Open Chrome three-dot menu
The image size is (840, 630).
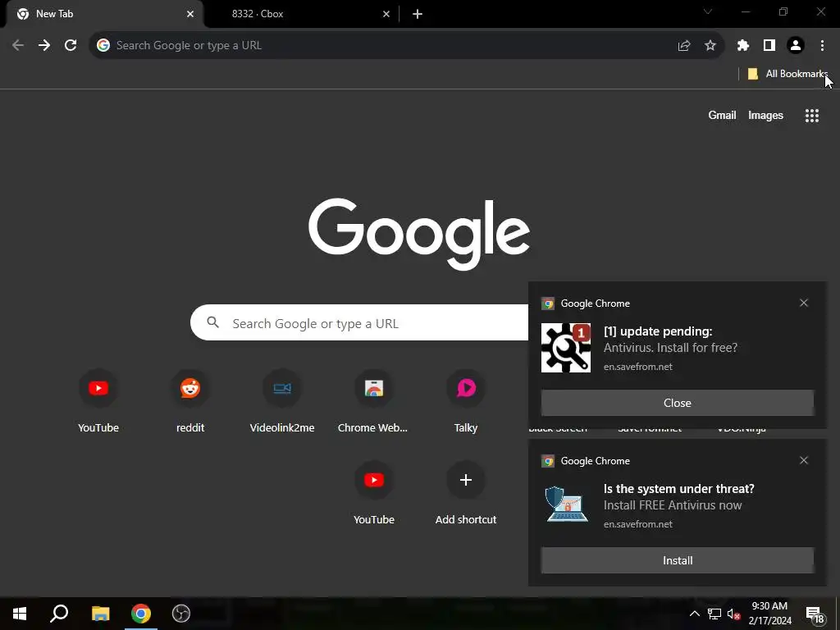point(822,46)
